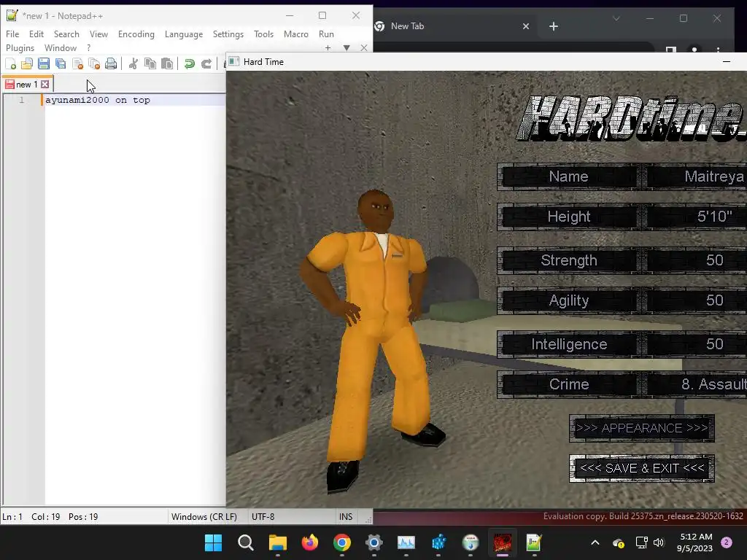Switch to Hard Time game taskbar icon
The image size is (747, 560).
(502, 542)
